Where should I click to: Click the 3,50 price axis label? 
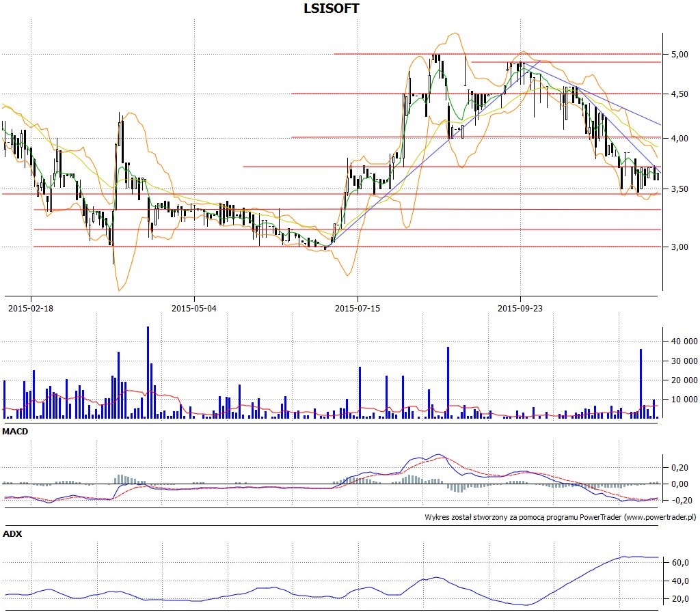pyautogui.click(x=679, y=189)
